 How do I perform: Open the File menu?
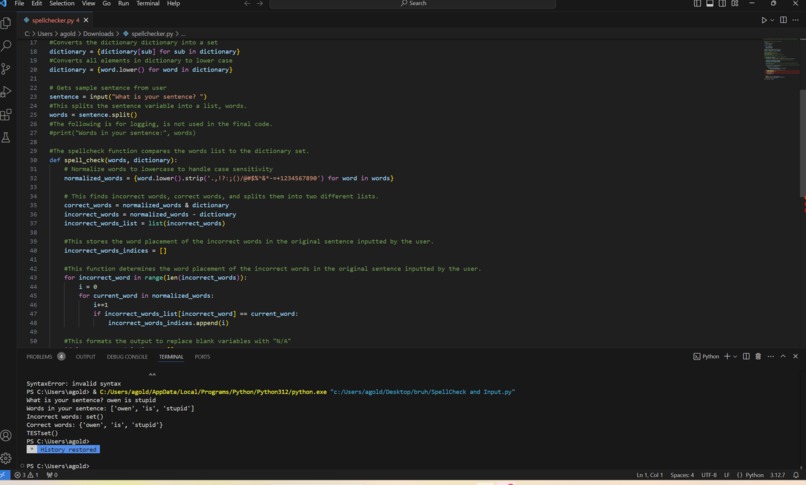click(20, 4)
